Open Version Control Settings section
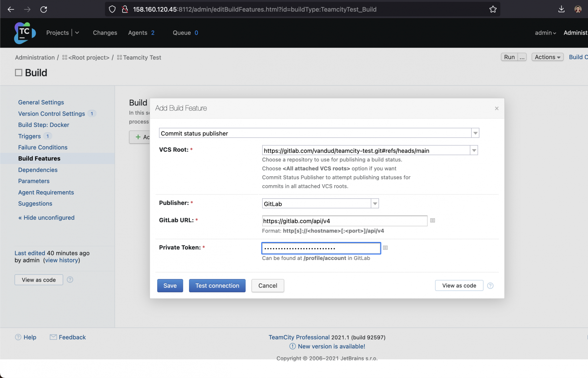Screen dimensions: 588x378 coord(51,114)
